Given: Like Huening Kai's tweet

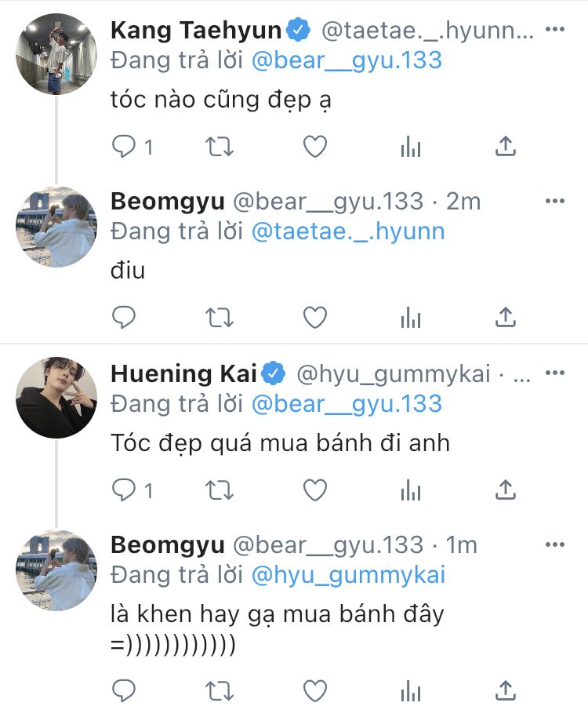Looking at the screenshot, I should (x=314, y=490).
